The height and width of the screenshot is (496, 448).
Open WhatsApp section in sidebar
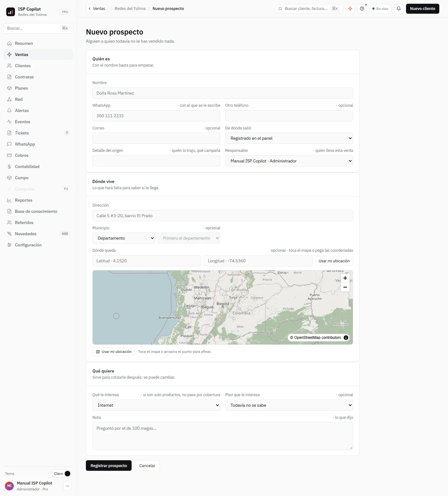point(39,144)
